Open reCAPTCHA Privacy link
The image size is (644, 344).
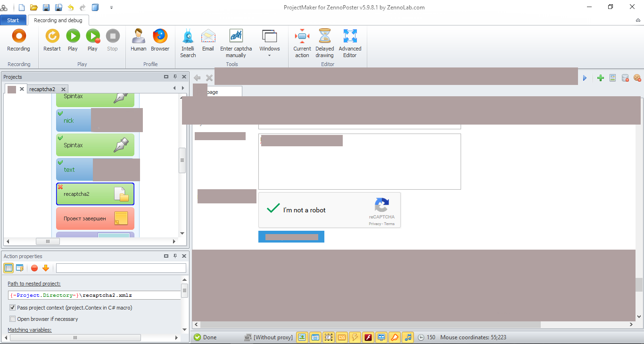coord(375,224)
